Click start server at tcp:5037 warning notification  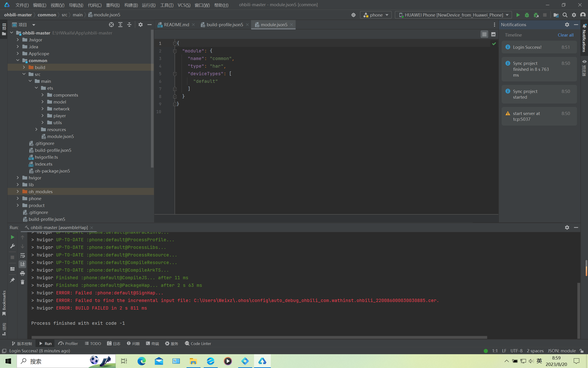(539, 116)
